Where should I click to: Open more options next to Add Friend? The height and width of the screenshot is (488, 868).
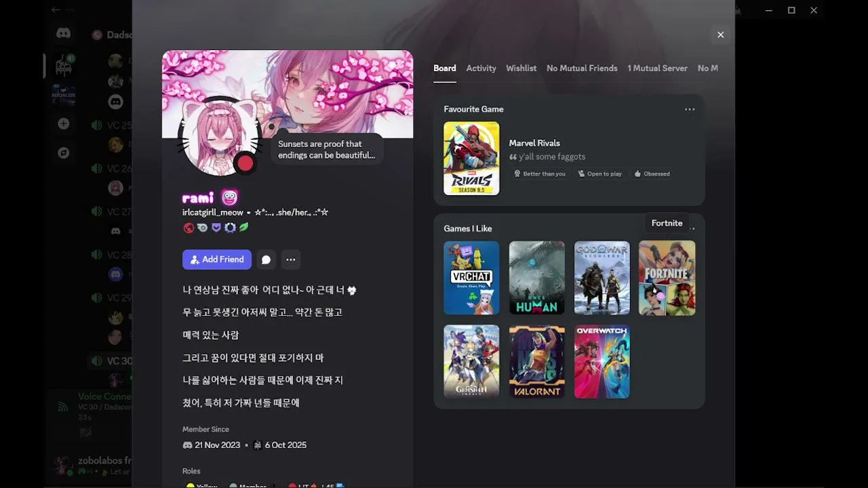[291, 260]
